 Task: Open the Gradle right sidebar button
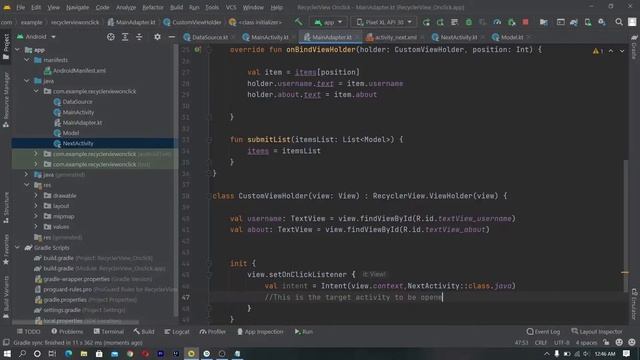[634, 47]
